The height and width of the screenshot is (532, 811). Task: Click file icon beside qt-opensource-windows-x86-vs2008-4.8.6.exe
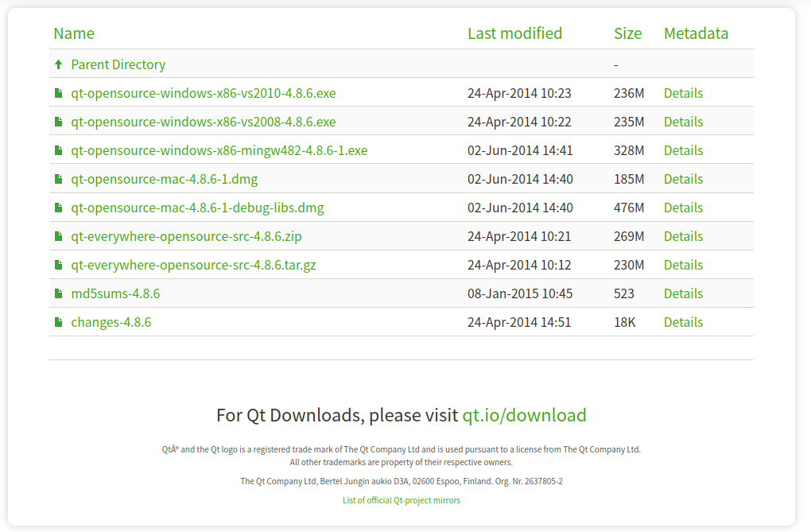(x=59, y=122)
